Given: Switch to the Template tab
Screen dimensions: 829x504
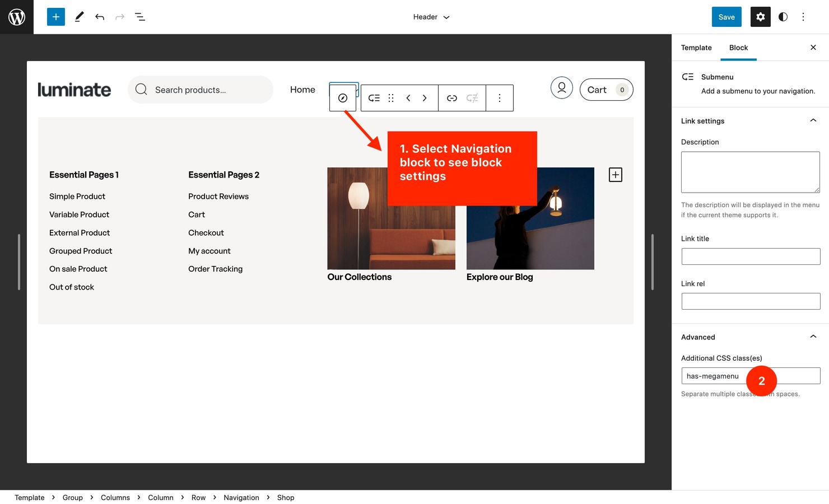Looking at the screenshot, I should [696, 48].
